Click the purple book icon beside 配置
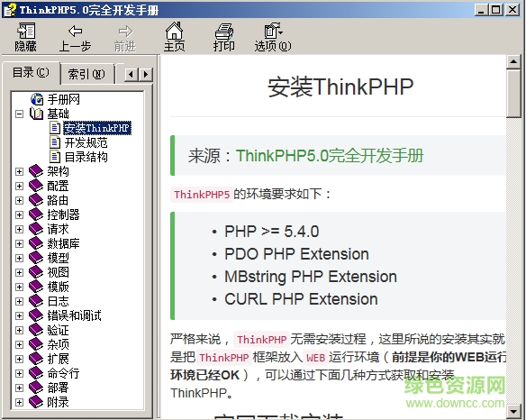The image size is (526, 420). pyautogui.click(x=36, y=186)
